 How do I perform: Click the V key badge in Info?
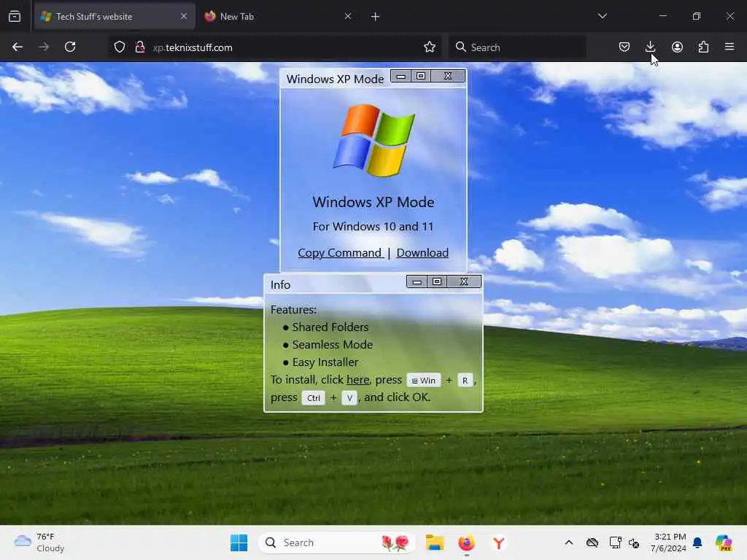(x=349, y=398)
